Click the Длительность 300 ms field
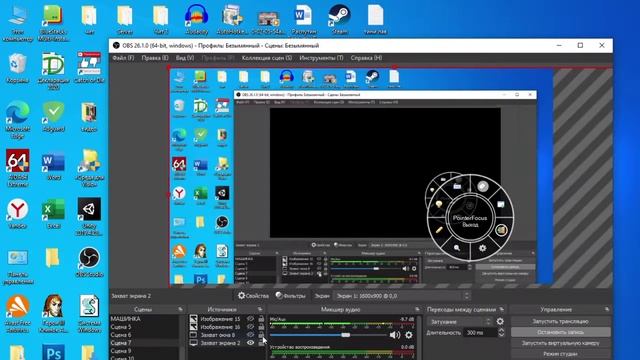The width and height of the screenshot is (640, 360). (481, 333)
